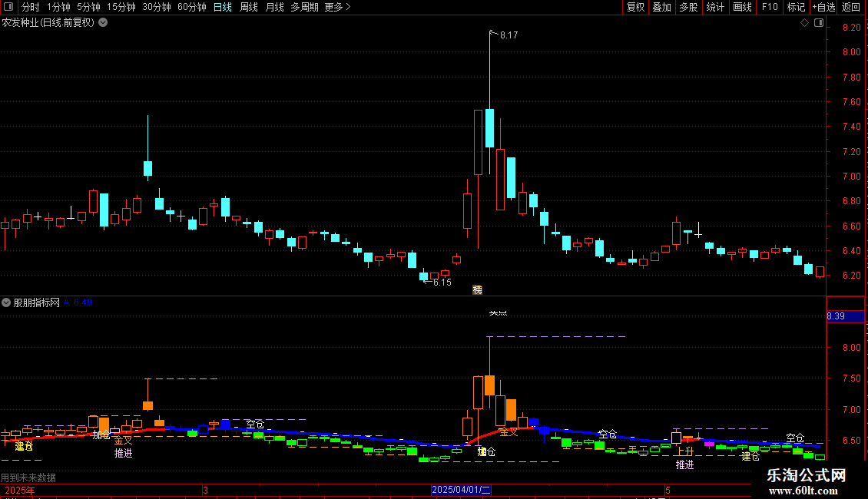Expand the 更多 periods menu

click(338, 7)
